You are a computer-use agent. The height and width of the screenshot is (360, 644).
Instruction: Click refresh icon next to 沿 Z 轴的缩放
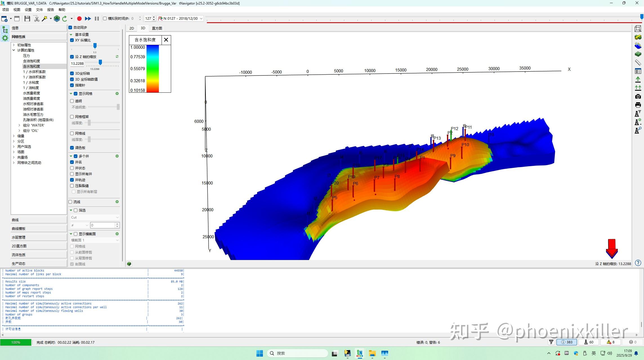[x=117, y=57]
